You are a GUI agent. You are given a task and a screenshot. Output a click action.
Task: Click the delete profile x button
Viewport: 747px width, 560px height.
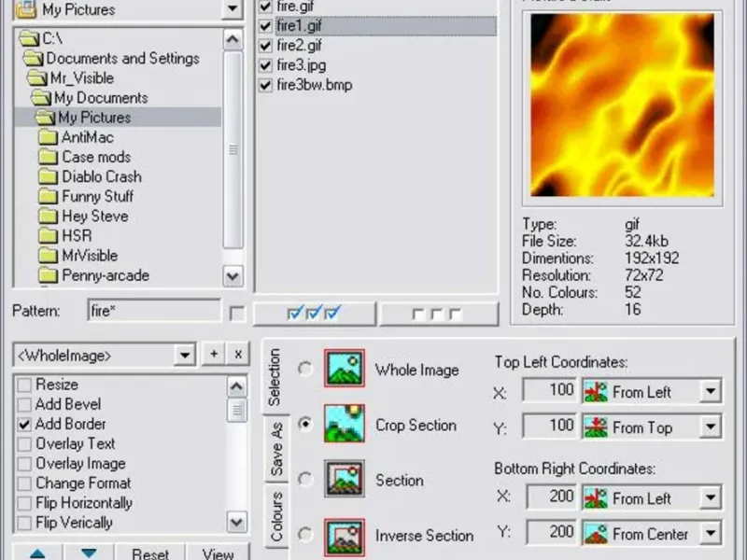click(238, 355)
